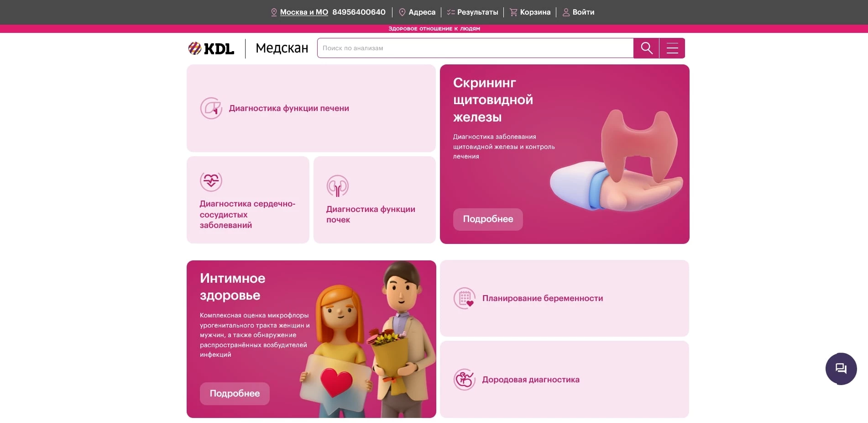Select the liver diagnostics icon
The height and width of the screenshot is (423, 868).
[x=211, y=108]
